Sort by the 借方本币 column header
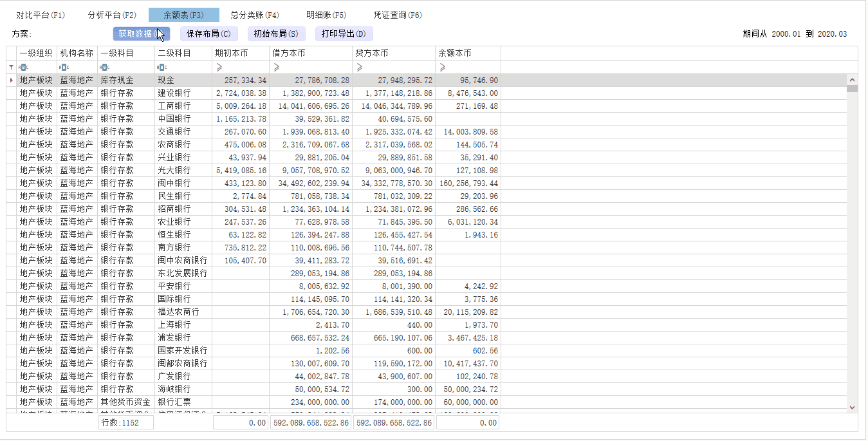 pyautogui.click(x=311, y=53)
